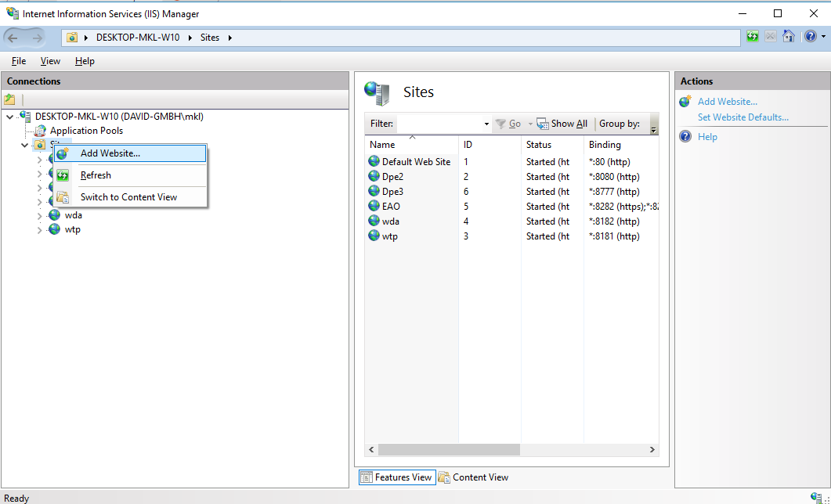Open the help icon dropdown in top toolbar
Screen dimensions: 831x504
814,37
